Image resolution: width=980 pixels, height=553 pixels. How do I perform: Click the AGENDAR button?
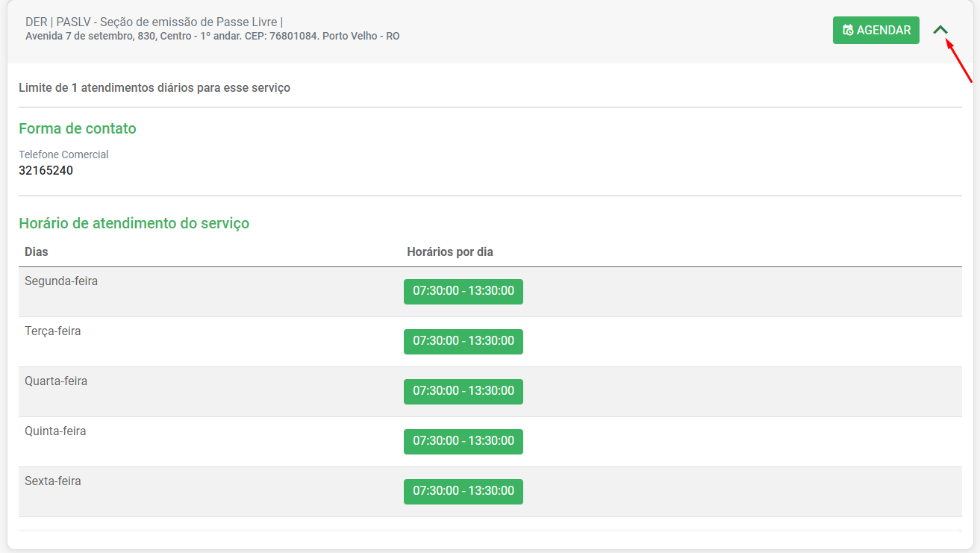[x=876, y=31]
